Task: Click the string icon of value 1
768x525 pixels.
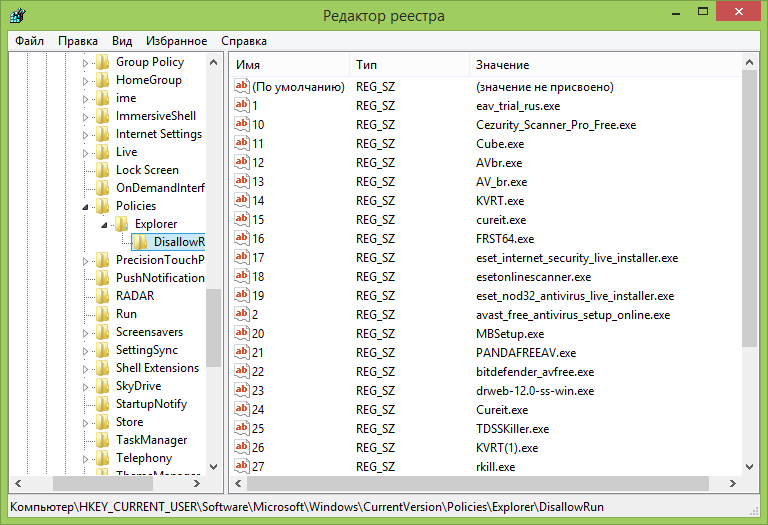Action: (241, 105)
